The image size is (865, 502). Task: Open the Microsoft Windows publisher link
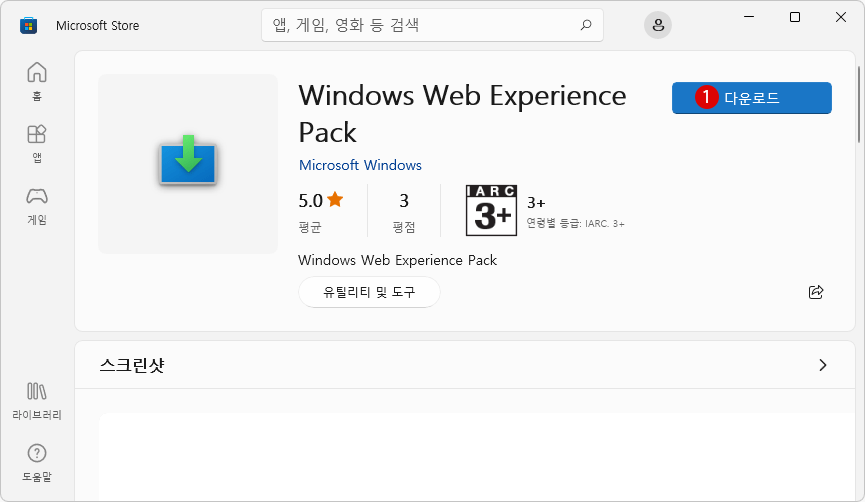click(360, 165)
